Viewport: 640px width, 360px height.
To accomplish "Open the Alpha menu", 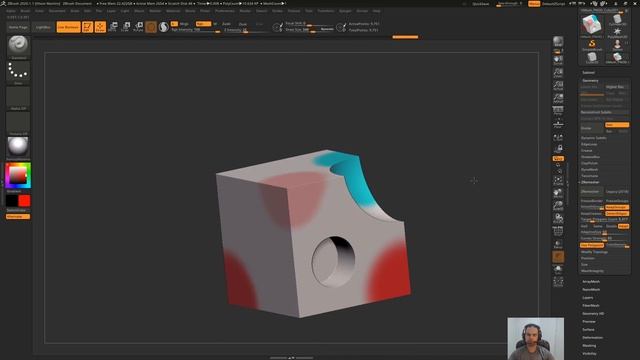I will point(11,11).
